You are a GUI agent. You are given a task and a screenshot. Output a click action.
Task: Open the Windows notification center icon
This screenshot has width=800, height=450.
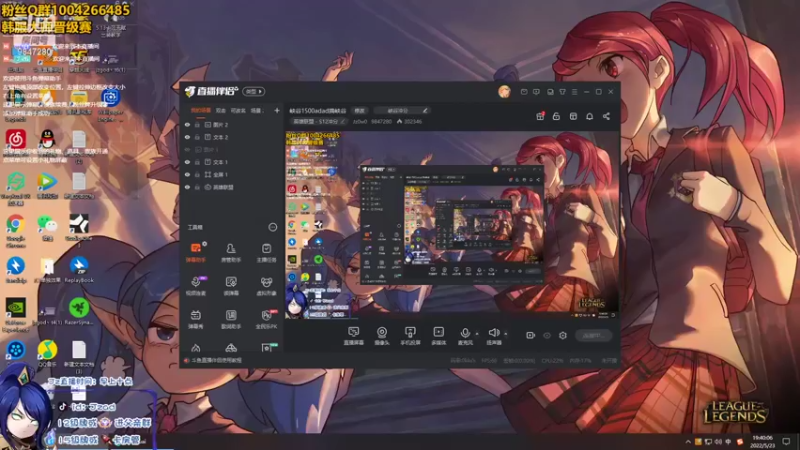[x=787, y=441]
